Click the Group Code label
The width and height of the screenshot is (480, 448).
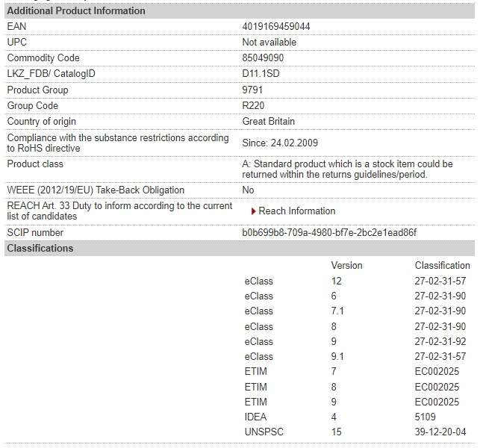pos(32,105)
